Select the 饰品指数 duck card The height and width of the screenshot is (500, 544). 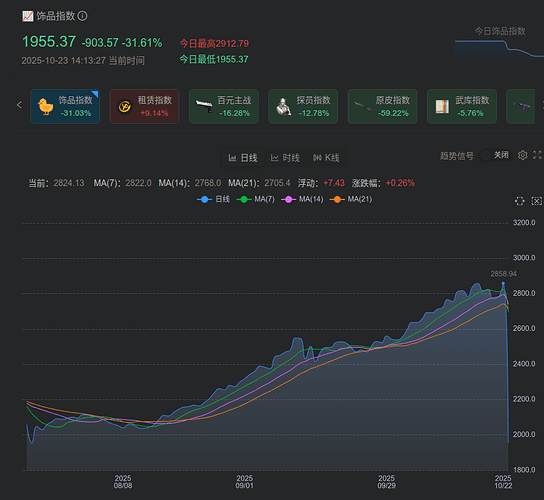coord(65,107)
